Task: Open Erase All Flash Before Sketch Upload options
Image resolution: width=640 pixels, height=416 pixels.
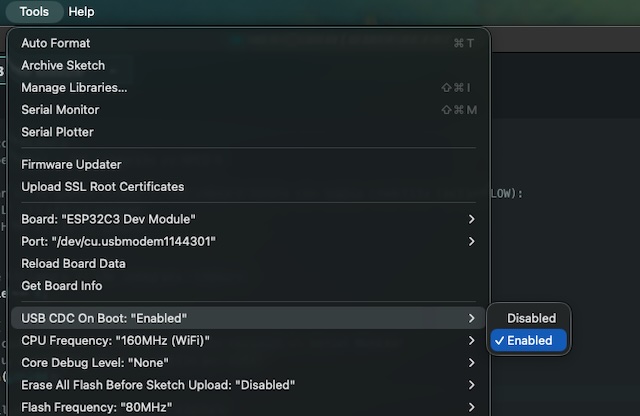Action: coord(158,384)
